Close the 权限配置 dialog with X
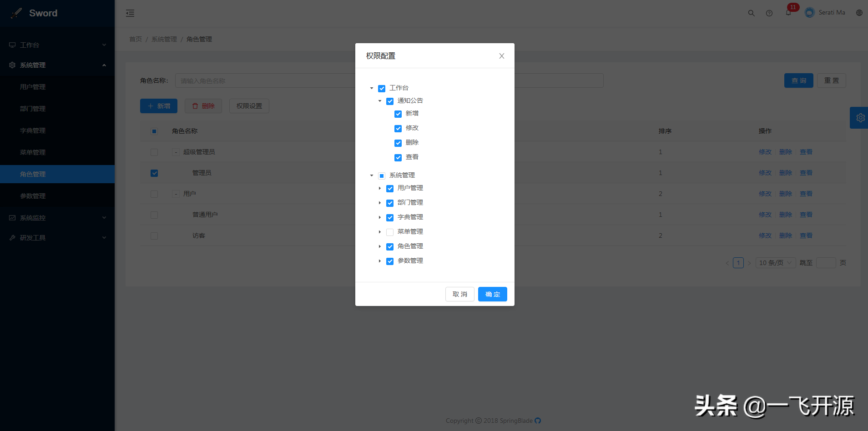 tap(502, 56)
